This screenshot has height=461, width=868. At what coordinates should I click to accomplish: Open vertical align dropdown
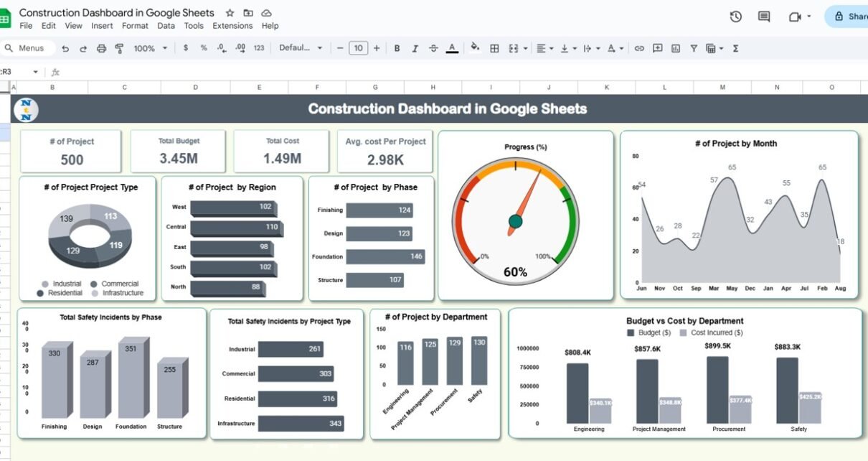(x=568, y=48)
